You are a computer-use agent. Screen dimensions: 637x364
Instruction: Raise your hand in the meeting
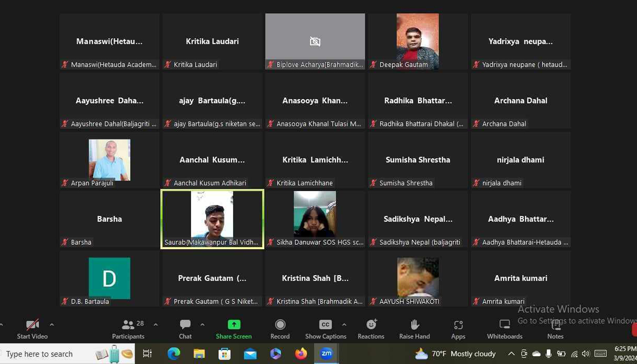pos(414,329)
